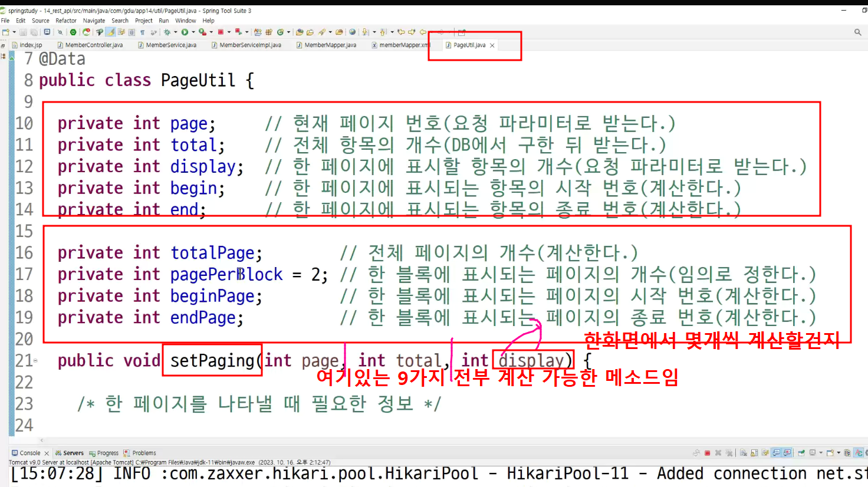Open the Debug launch dropdown arrow
The height and width of the screenshot is (487, 868).
point(176,32)
